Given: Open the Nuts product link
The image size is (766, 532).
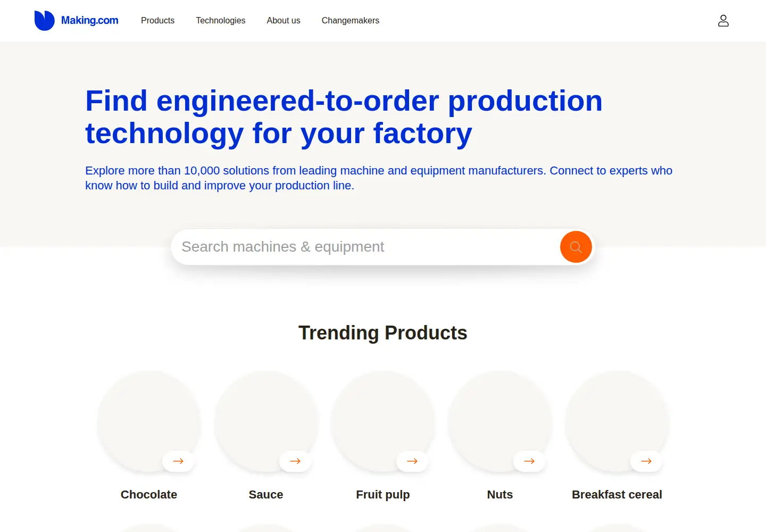Looking at the screenshot, I should coord(500,495).
